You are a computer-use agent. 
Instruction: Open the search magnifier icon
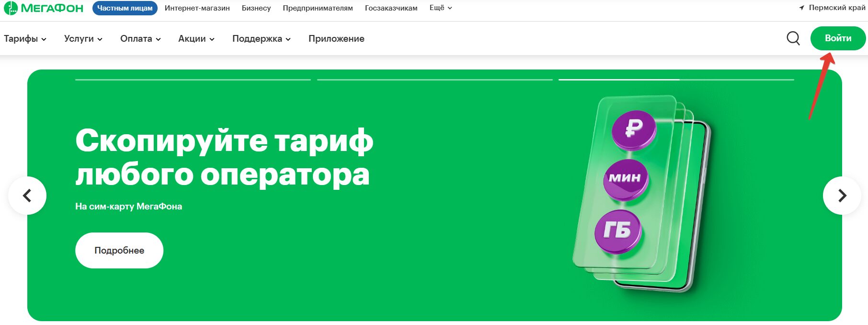793,38
